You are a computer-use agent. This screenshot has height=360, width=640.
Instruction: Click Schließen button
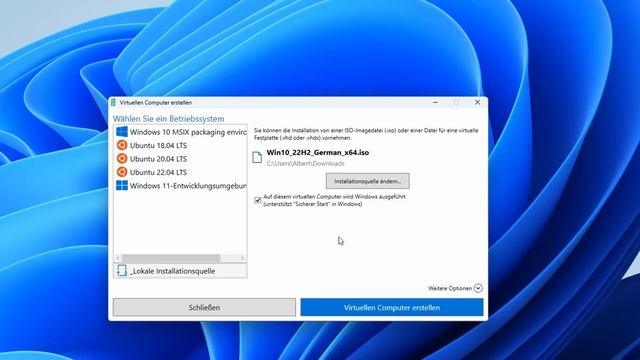(204, 307)
